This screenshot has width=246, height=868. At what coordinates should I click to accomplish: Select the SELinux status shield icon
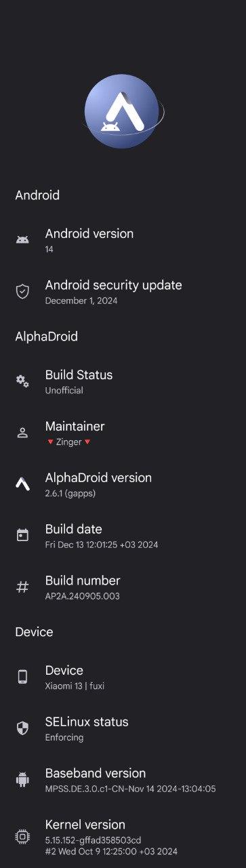[x=22, y=728]
